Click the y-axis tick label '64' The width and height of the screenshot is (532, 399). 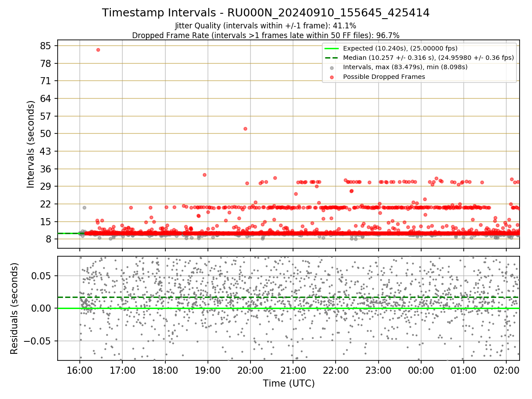point(46,98)
